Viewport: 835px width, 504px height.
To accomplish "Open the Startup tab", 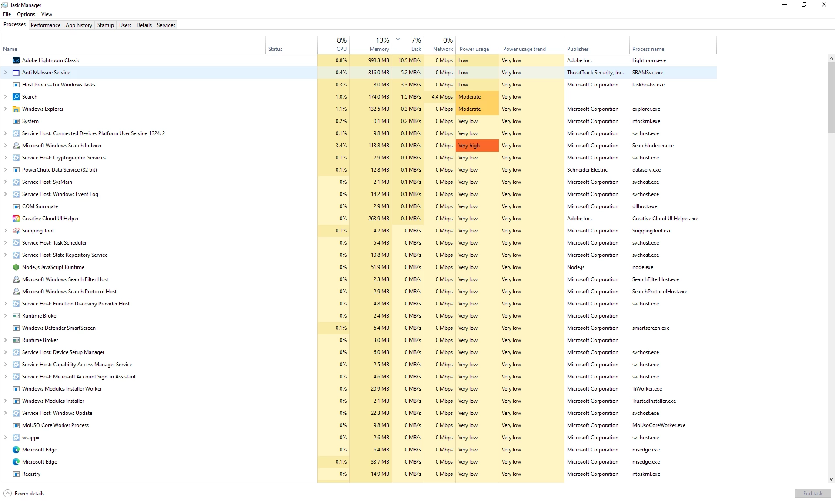I will (105, 25).
